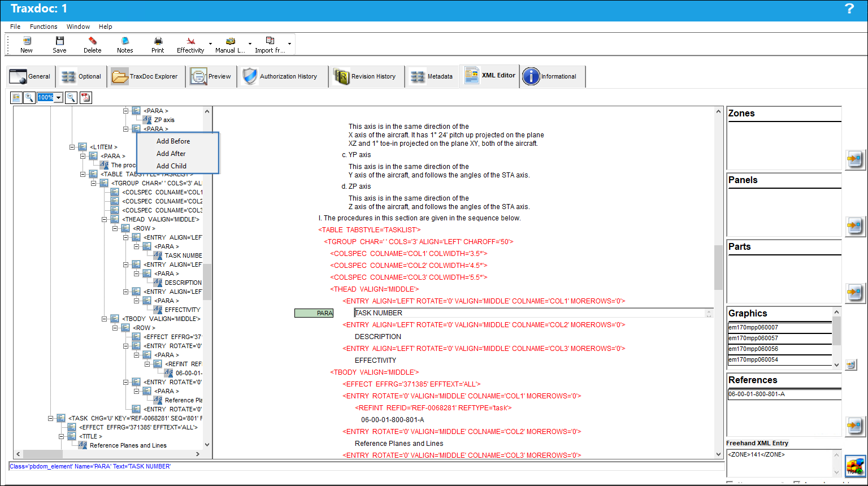
Task: Open the Authorization History tab
Action: (281, 76)
